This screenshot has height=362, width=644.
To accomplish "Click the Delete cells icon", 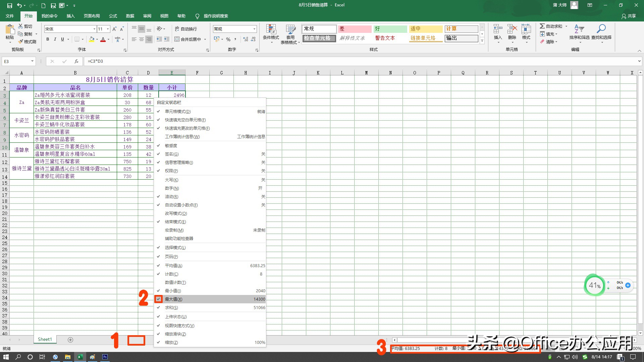I will pos(512,29).
